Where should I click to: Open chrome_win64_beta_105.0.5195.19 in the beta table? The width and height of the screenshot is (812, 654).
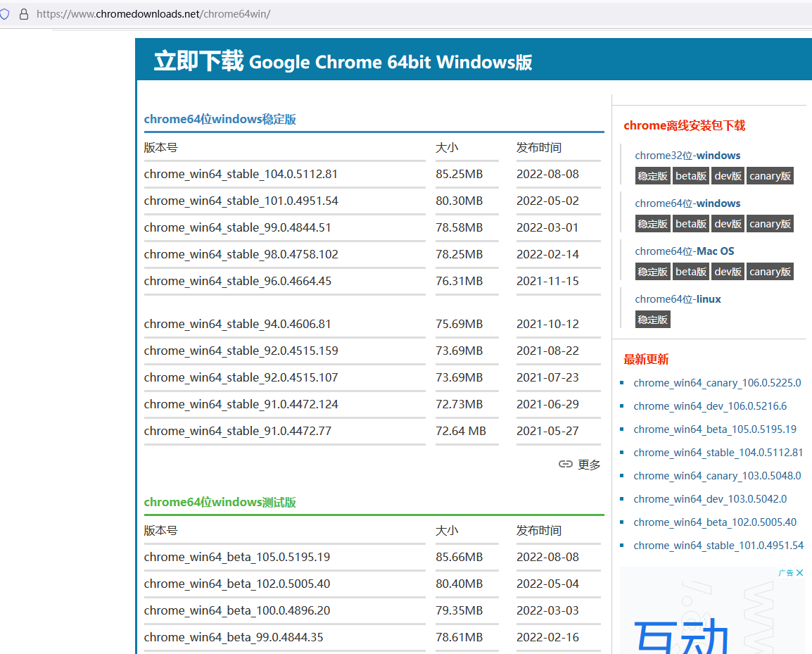pyautogui.click(x=237, y=557)
